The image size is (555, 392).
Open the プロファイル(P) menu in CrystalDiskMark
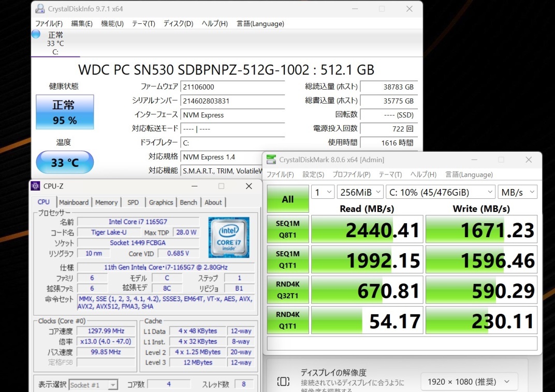click(351, 175)
